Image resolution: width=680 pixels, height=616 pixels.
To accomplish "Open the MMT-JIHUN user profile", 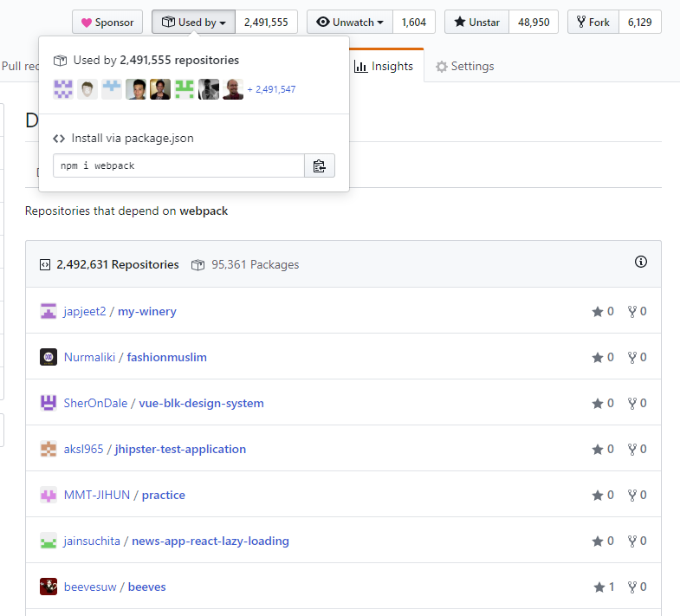I will 97,496.
